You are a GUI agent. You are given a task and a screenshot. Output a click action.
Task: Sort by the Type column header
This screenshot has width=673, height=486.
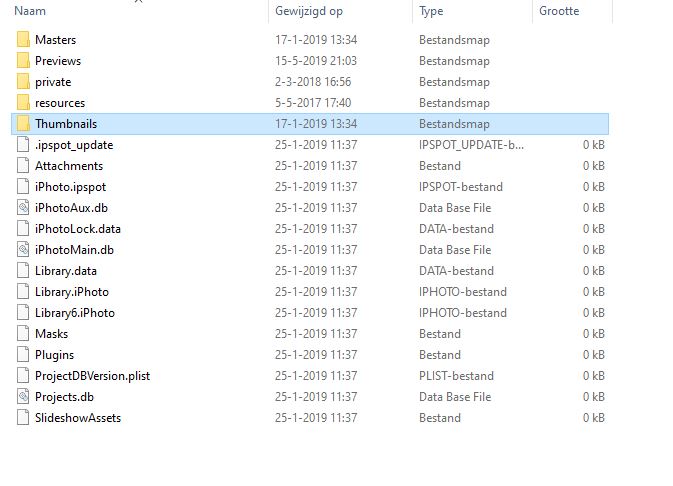pyautogui.click(x=431, y=11)
